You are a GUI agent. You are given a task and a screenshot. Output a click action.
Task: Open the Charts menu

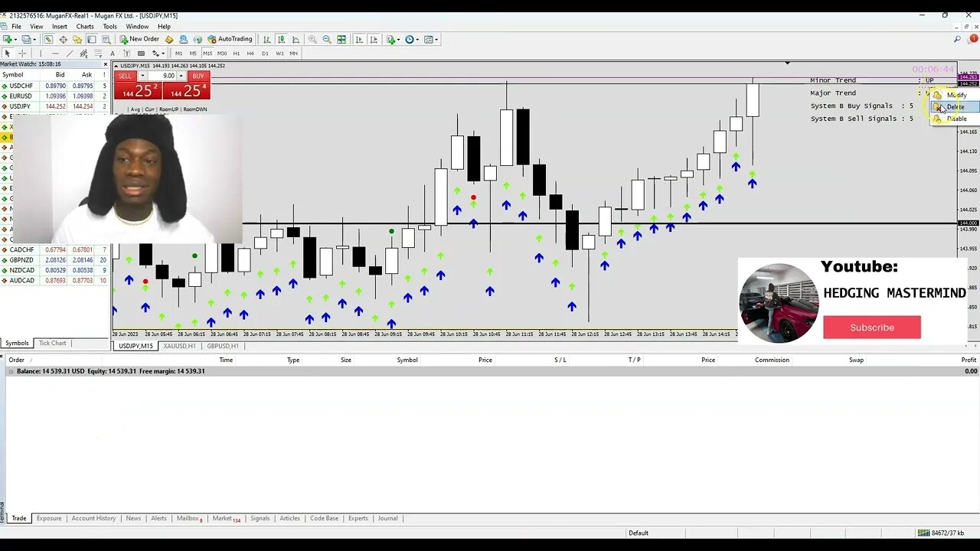coord(85,27)
